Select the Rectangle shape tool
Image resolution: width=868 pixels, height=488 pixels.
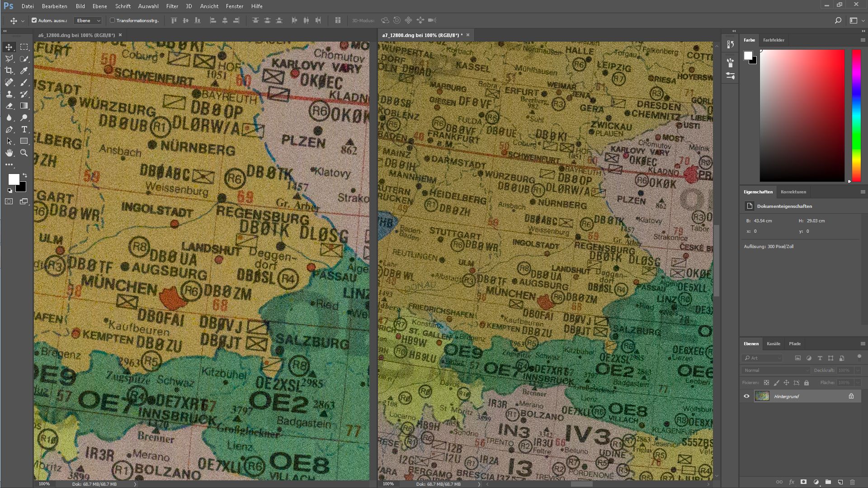(x=24, y=141)
